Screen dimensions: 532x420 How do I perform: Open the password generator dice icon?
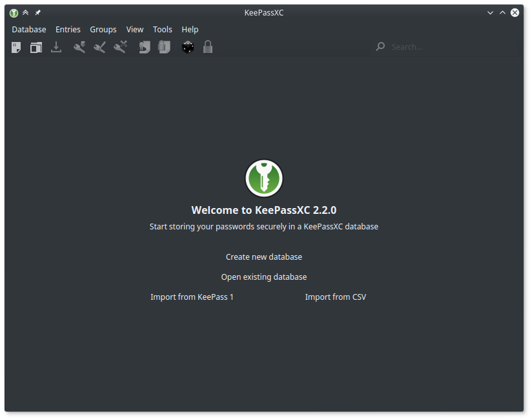pyautogui.click(x=188, y=47)
